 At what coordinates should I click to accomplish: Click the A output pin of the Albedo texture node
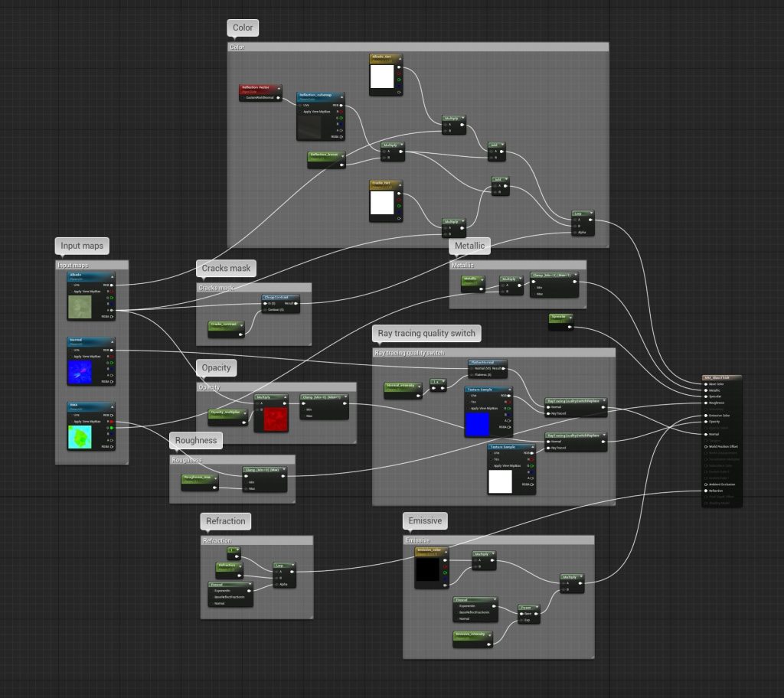tap(112, 310)
